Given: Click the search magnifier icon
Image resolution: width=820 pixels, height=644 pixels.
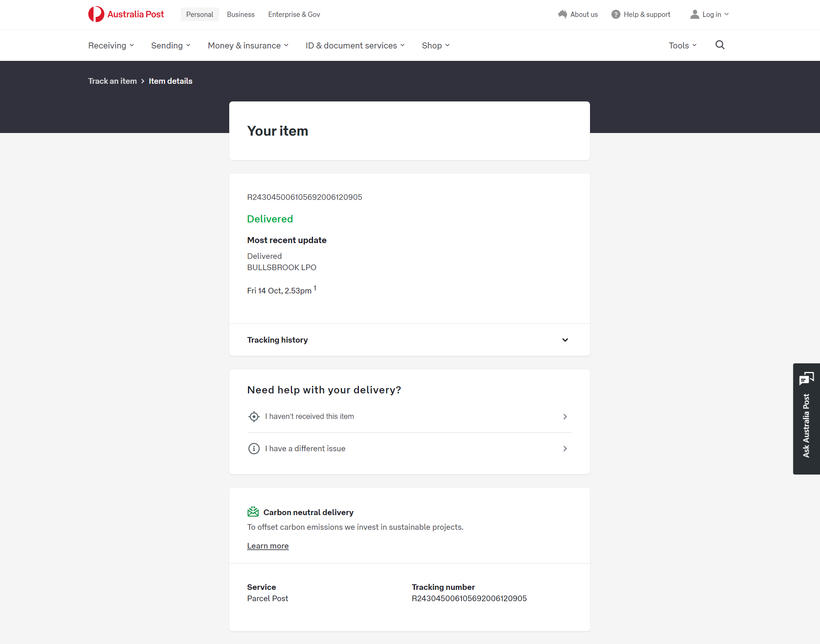Looking at the screenshot, I should tap(720, 45).
